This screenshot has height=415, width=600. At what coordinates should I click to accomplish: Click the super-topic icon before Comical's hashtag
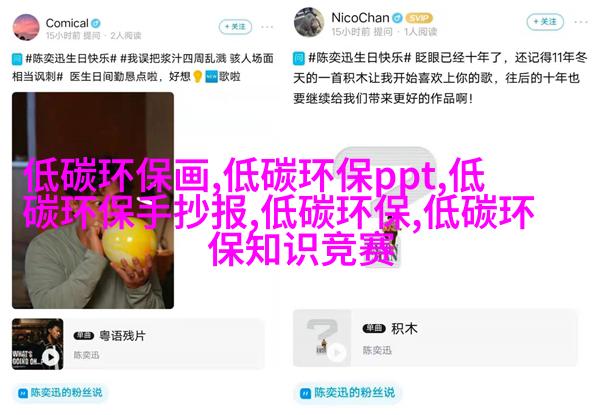(17, 59)
